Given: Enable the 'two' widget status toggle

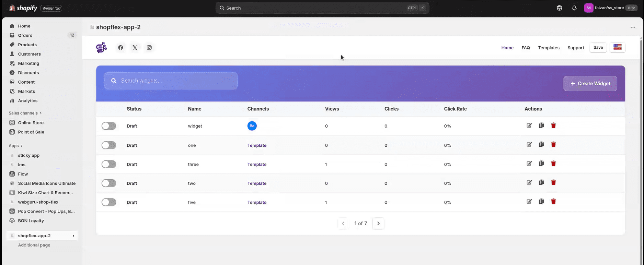Looking at the screenshot, I should pyautogui.click(x=109, y=183).
